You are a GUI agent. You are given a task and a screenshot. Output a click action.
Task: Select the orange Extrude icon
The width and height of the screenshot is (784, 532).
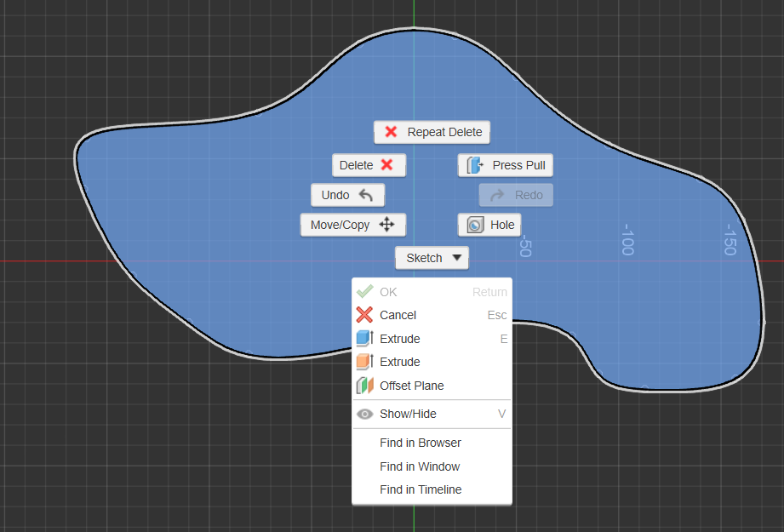click(365, 361)
